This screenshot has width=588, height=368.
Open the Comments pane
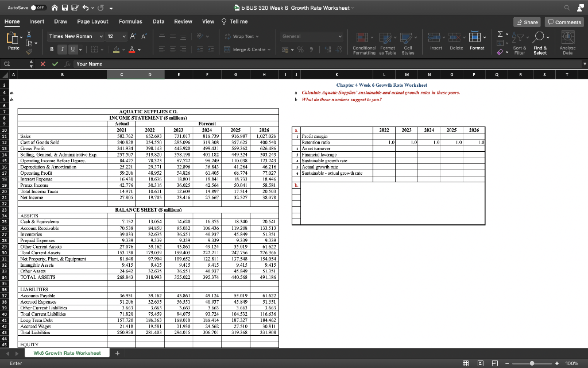click(564, 22)
